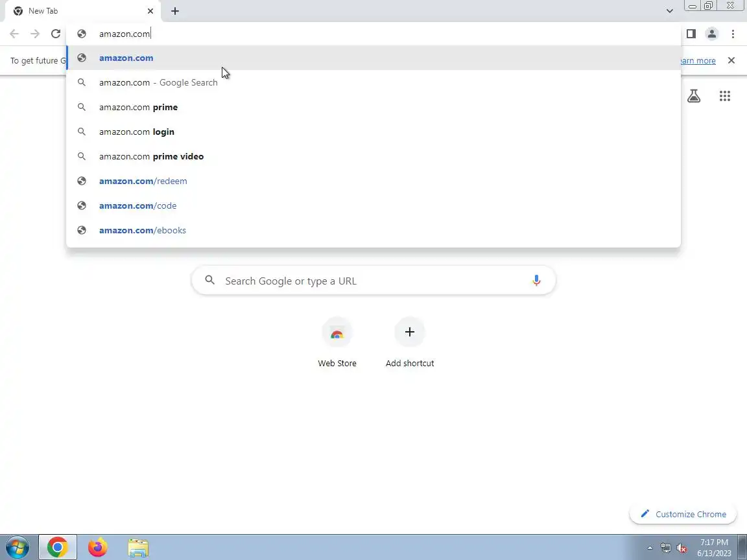Choose amazon.com URL suggestion

pyautogui.click(x=373, y=58)
